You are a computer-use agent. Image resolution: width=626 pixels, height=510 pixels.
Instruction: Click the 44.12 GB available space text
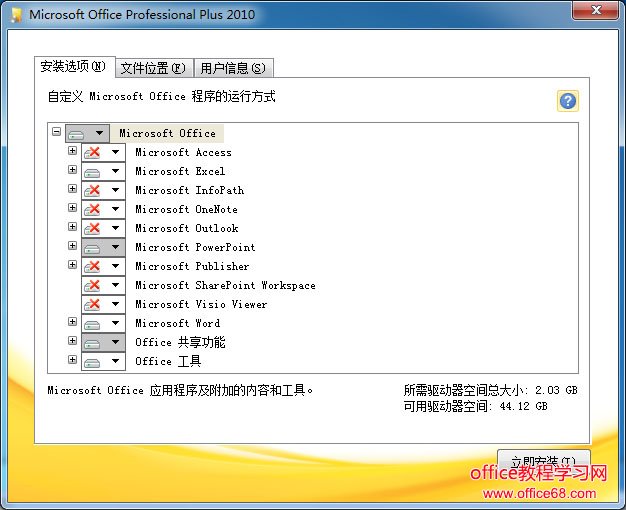pos(523,407)
